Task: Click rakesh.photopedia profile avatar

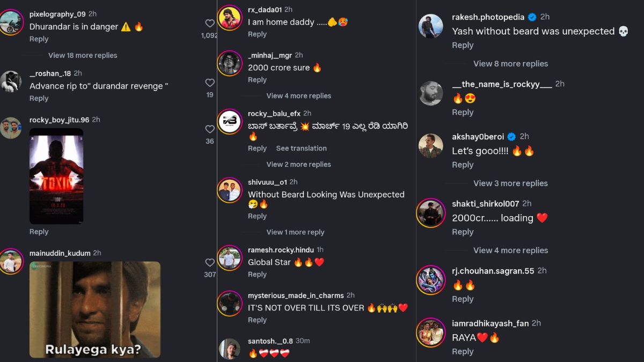Action: pos(430,26)
